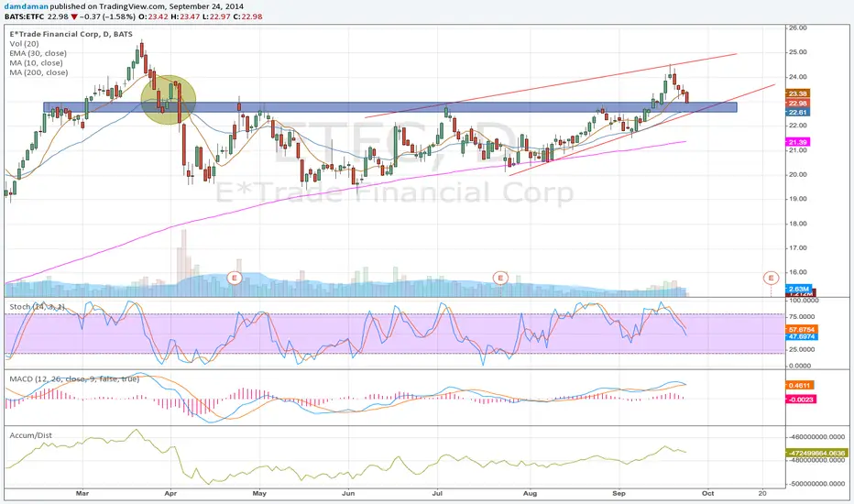The width and height of the screenshot is (854, 504).
Task: Click the 25.0000 stochastic axis label
Action: tap(802, 349)
